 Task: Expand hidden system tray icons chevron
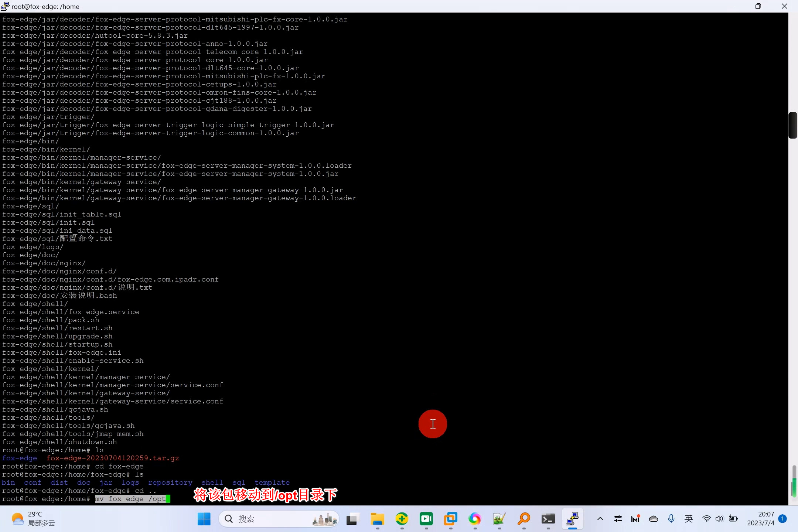(x=600, y=519)
